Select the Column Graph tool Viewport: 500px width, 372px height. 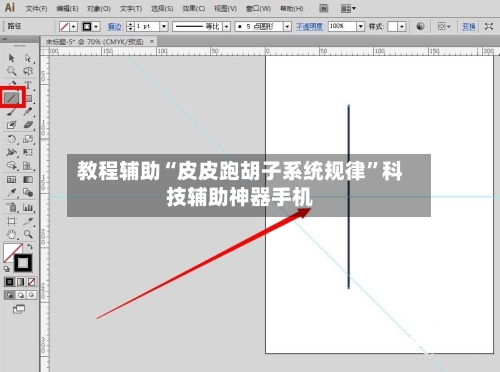pos(28,207)
